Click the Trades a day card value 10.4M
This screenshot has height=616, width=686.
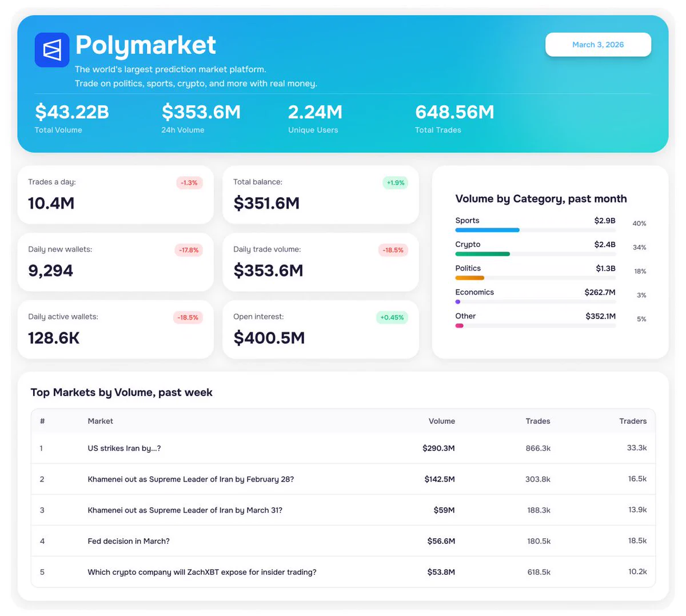pos(51,204)
